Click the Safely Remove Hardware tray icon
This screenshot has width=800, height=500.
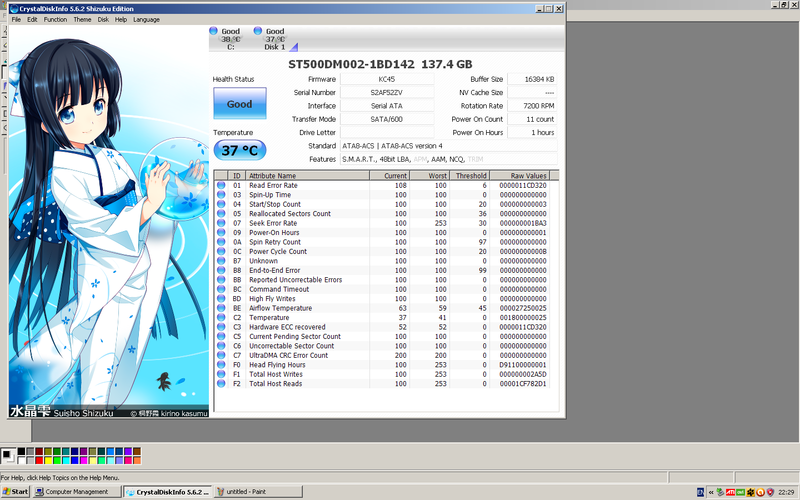tap(720, 492)
